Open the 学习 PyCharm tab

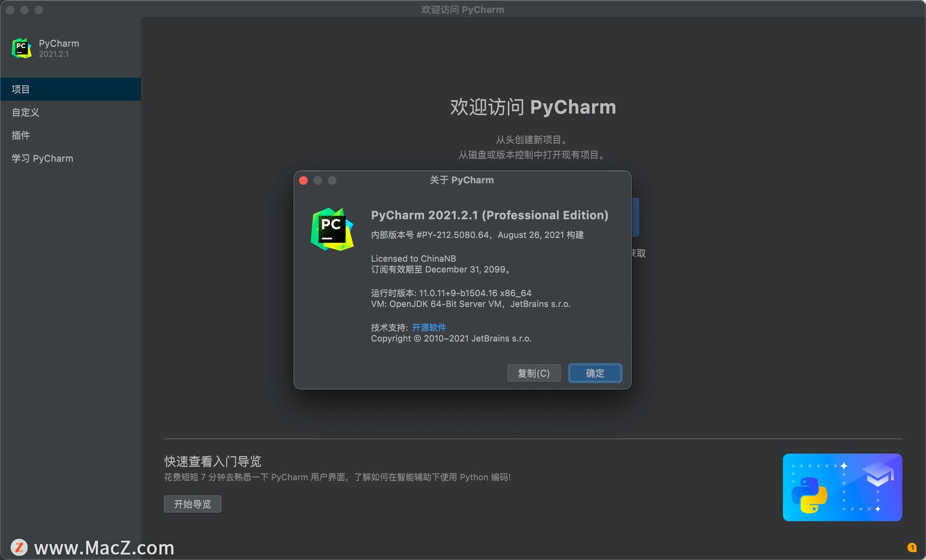pos(70,159)
